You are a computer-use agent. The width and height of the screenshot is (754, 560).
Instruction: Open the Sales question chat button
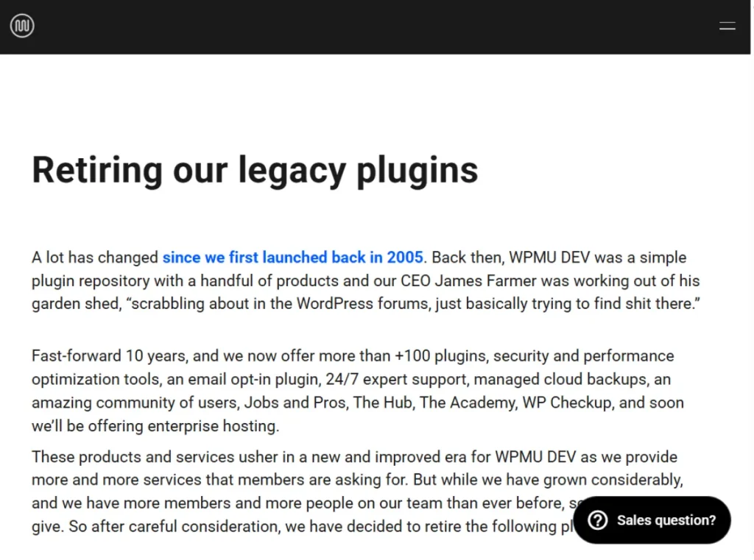tap(665, 520)
